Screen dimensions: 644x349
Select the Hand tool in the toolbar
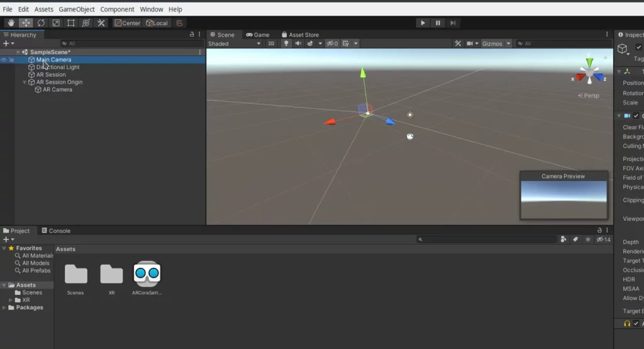(x=11, y=23)
